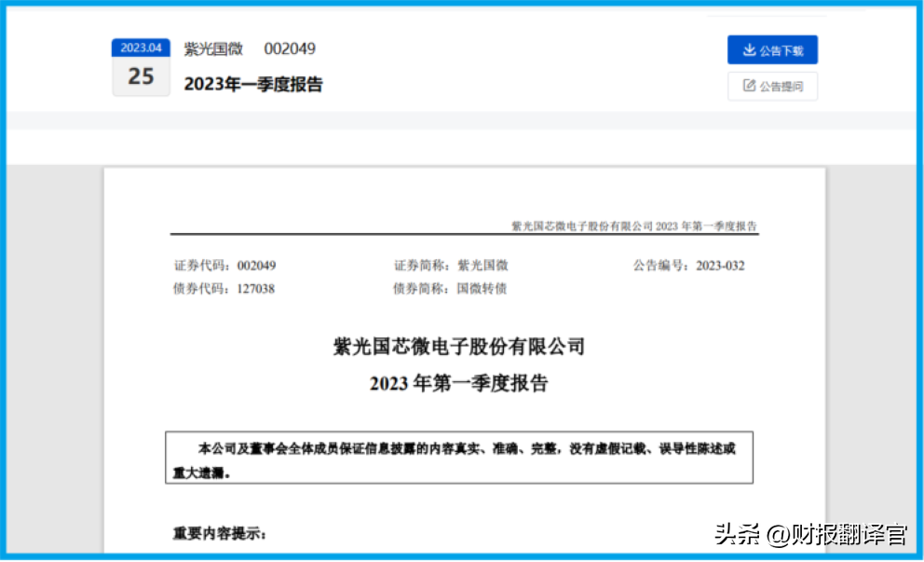The image size is (924, 562).
Task: Click the 公告编号：2023-032 text
Action: tap(689, 266)
